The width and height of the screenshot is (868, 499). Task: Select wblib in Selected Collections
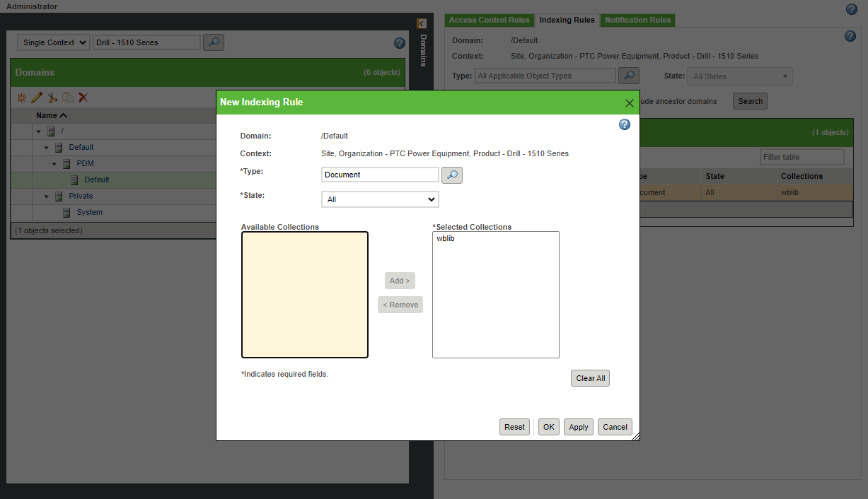(x=446, y=239)
